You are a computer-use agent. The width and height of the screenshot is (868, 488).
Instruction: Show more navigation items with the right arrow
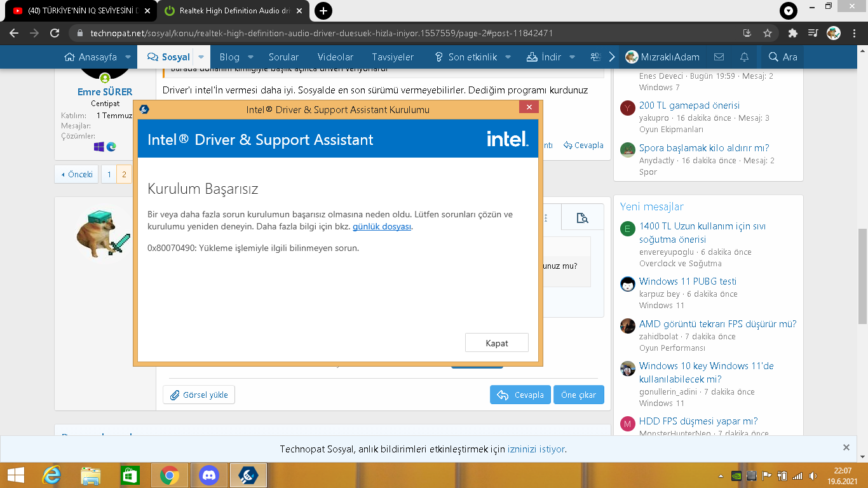(x=612, y=57)
